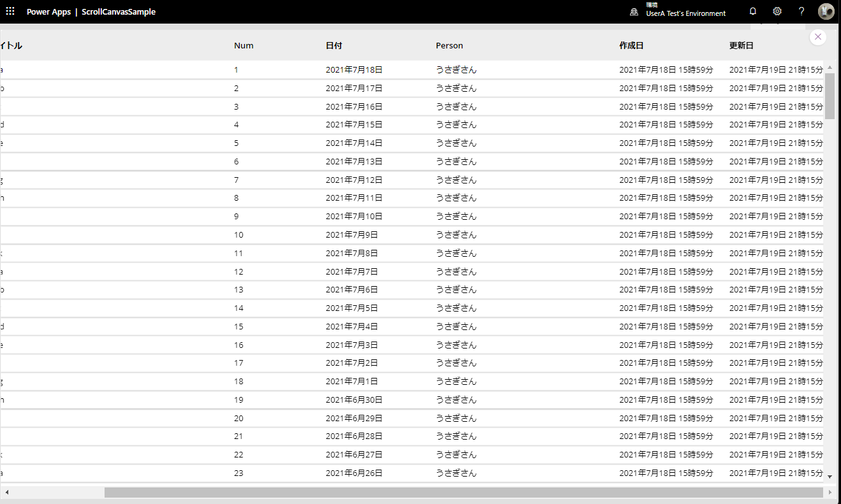Viewport: 841px width, 504px height.
Task: Click the Num column header
Action: [244, 46]
